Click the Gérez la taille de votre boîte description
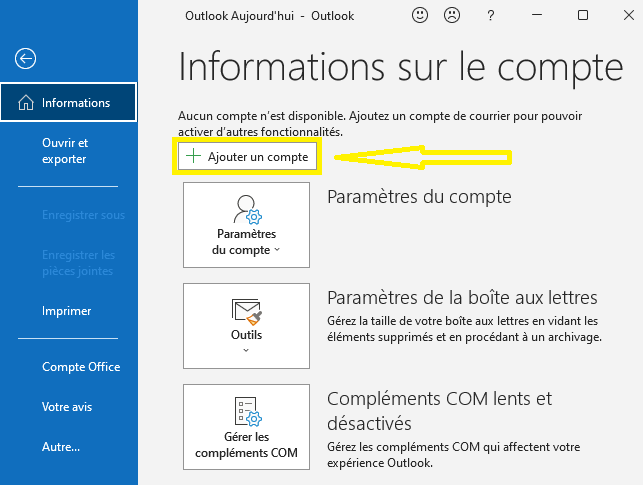 pos(464,329)
